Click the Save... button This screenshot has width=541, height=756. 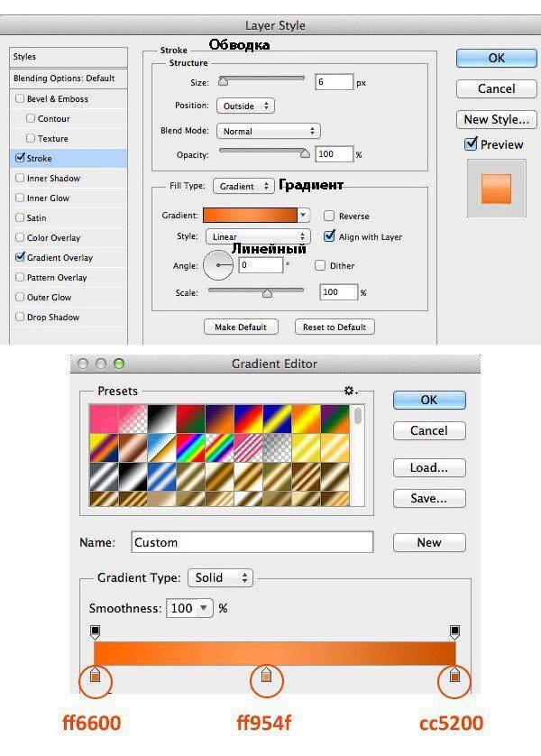click(x=429, y=498)
